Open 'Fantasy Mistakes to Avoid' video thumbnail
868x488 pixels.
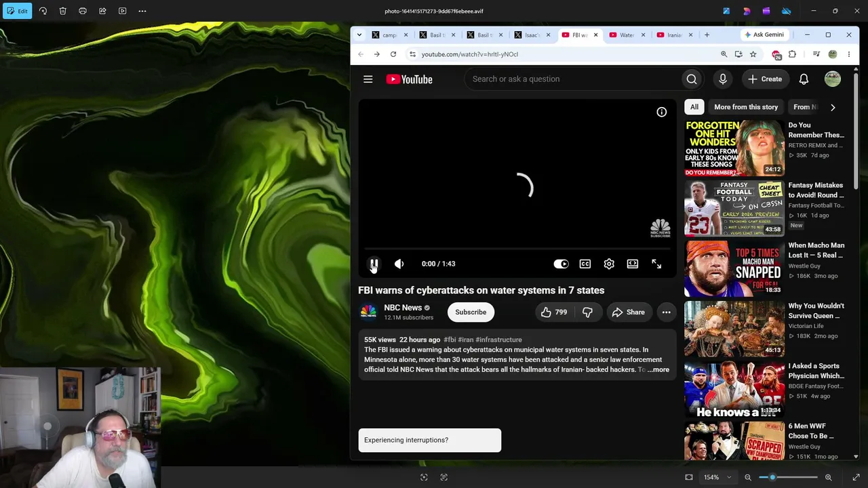point(734,209)
